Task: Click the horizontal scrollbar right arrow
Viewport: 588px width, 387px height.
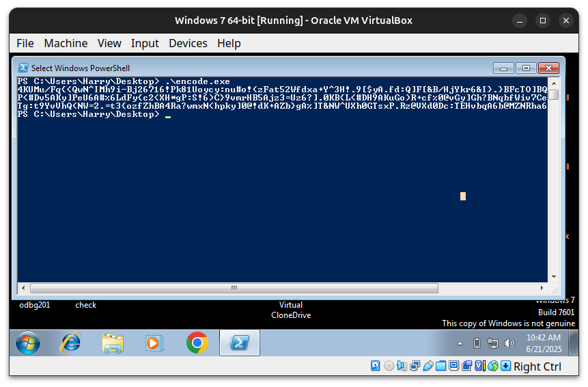Action: [542, 288]
